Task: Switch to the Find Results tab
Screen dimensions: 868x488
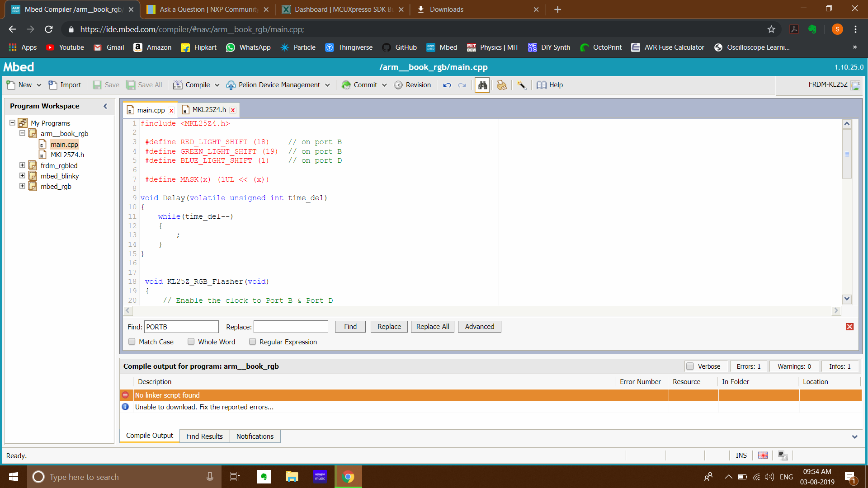Action: click(x=204, y=436)
